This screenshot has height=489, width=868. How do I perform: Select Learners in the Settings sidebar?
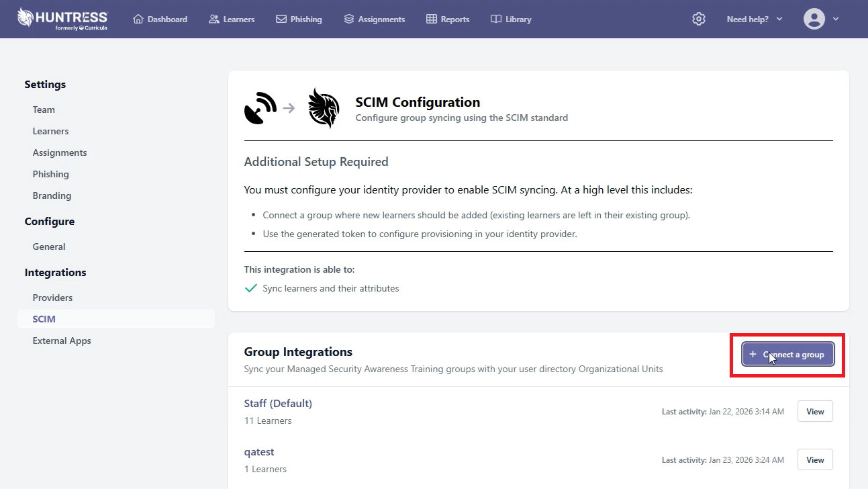50,131
